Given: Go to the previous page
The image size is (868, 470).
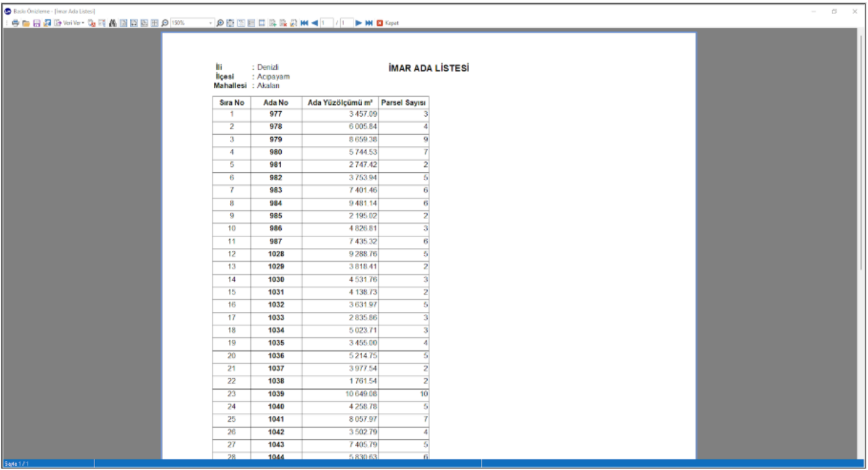Looking at the screenshot, I should tap(315, 23).
